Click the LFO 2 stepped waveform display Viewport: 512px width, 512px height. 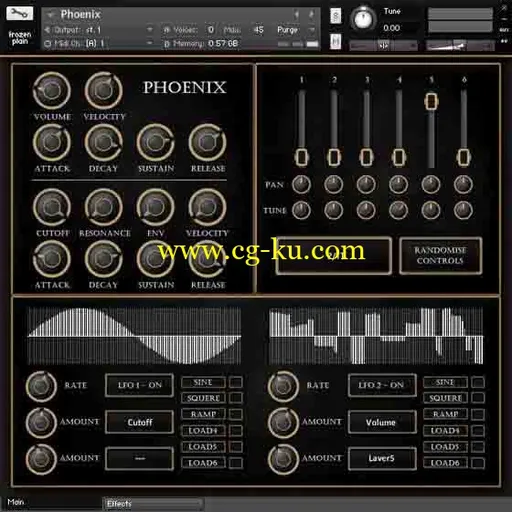click(376, 336)
